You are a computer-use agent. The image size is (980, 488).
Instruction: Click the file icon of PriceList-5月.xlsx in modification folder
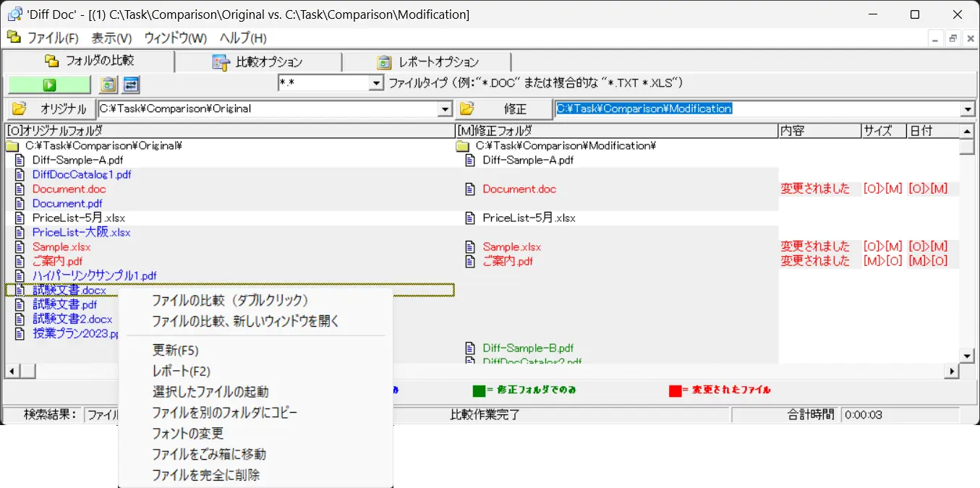click(x=471, y=218)
